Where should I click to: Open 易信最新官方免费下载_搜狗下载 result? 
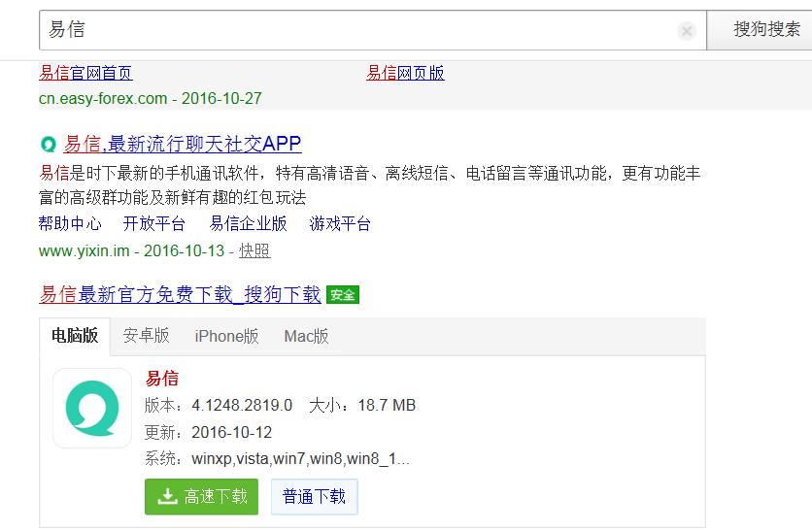pyautogui.click(x=180, y=294)
